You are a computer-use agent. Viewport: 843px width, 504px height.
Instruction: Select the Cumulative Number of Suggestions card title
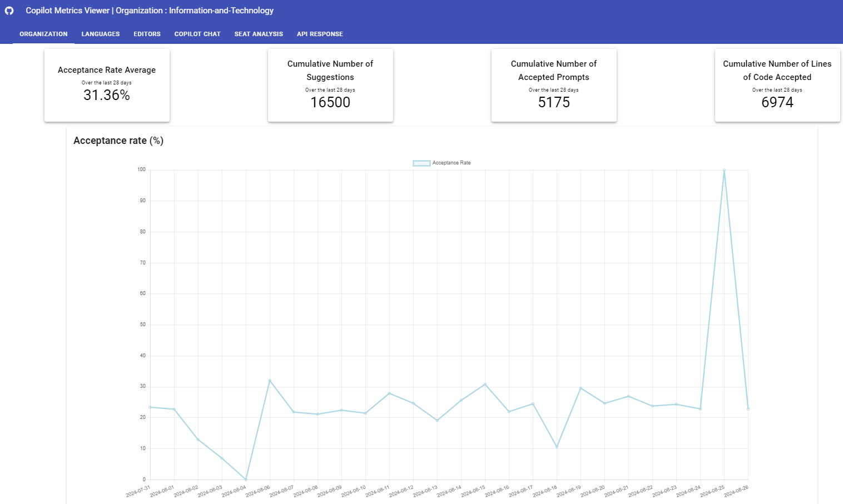pyautogui.click(x=330, y=71)
